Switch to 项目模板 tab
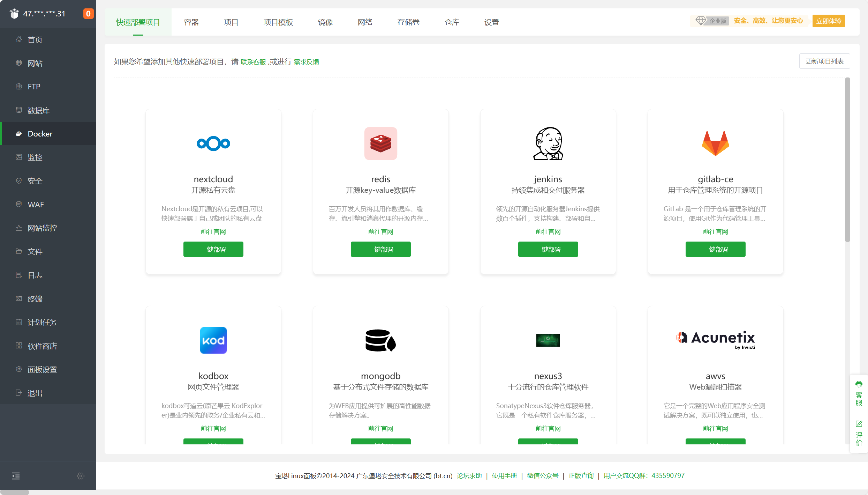The height and width of the screenshot is (495, 868). (x=278, y=22)
